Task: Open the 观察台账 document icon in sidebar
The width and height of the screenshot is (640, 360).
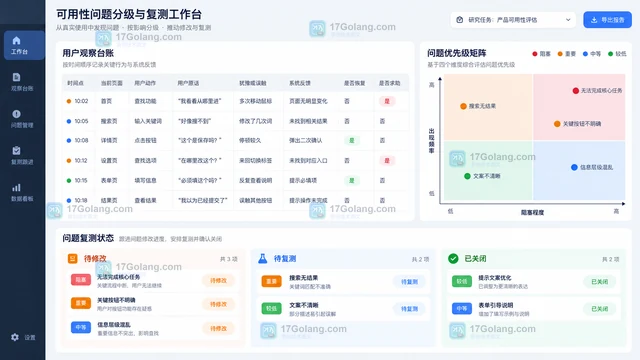Action: point(16,77)
